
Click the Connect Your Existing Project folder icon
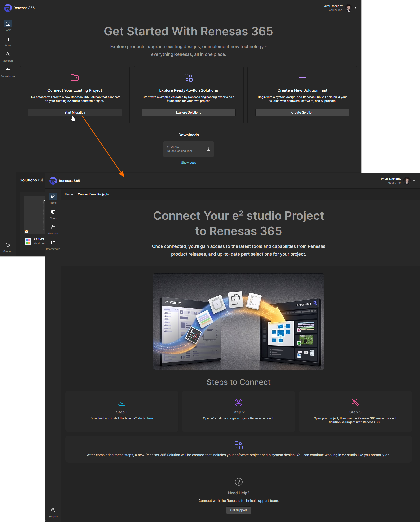(75, 77)
